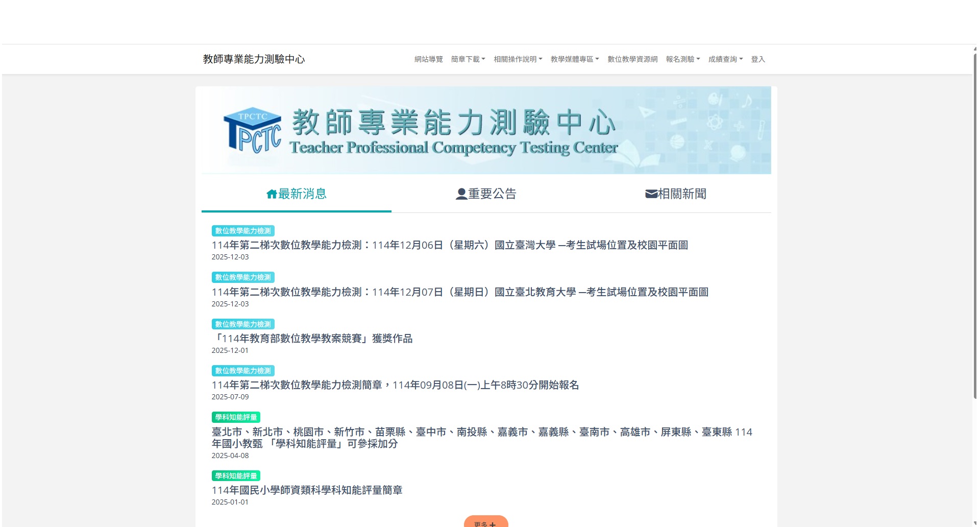Click the 更多+ orange button at bottom
The image size is (980, 527).
pos(485,522)
